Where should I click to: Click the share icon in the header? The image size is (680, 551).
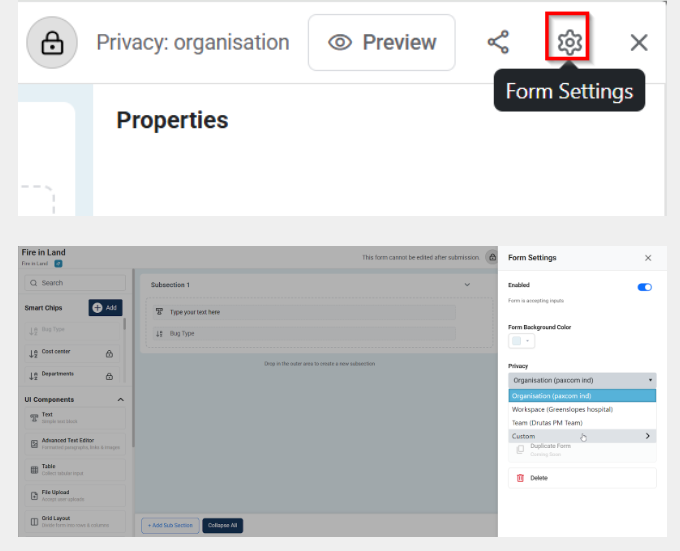[x=498, y=42]
